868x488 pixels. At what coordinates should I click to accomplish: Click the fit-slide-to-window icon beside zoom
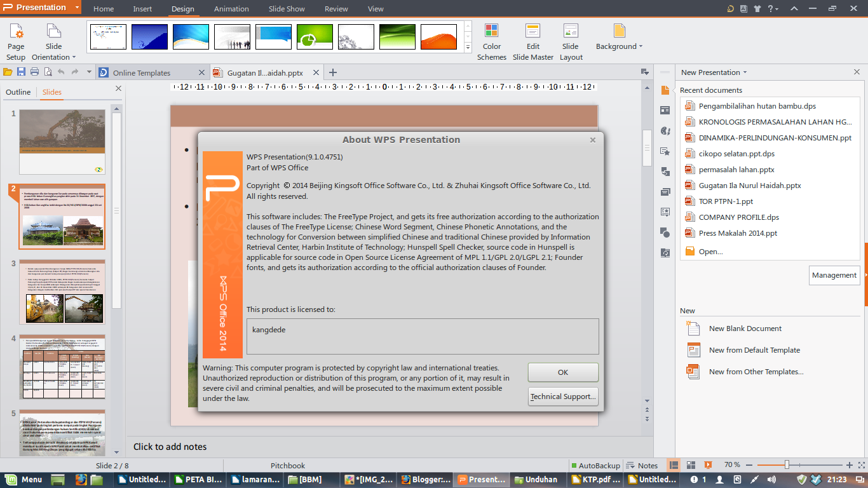tap(861, 465)
